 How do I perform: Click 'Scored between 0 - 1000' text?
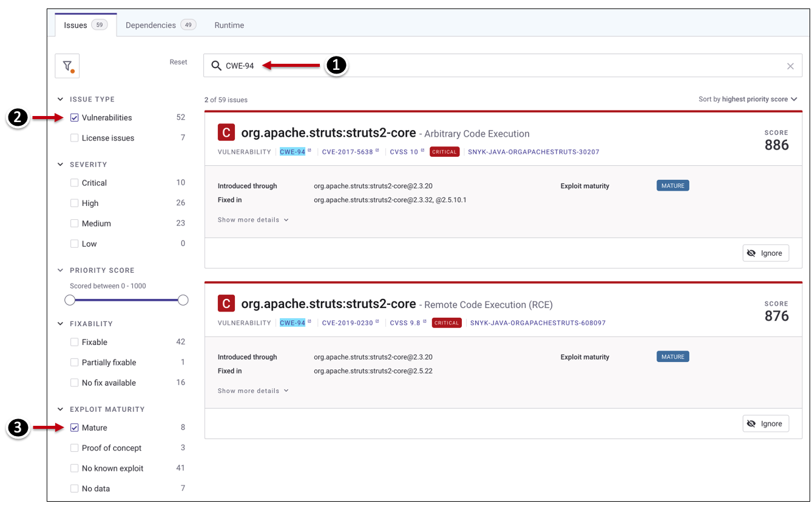click(108, 286)
